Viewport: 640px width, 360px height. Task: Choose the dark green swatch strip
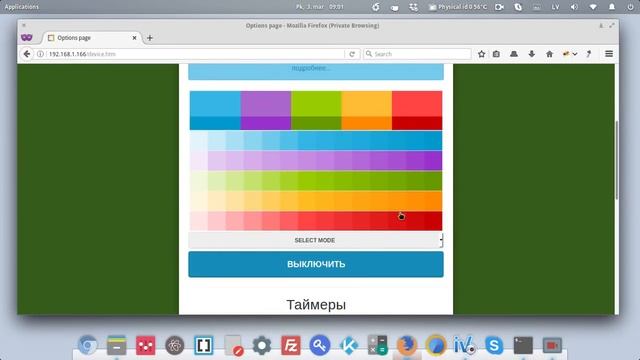316,123
